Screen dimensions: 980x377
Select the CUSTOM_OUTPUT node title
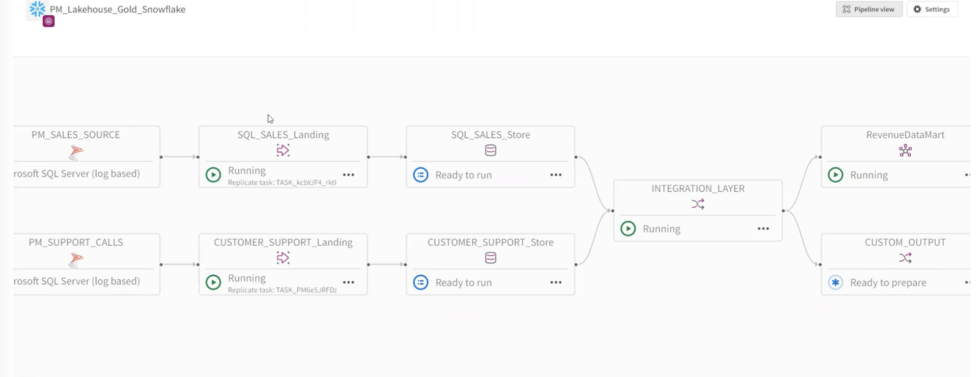pos(905,242)
